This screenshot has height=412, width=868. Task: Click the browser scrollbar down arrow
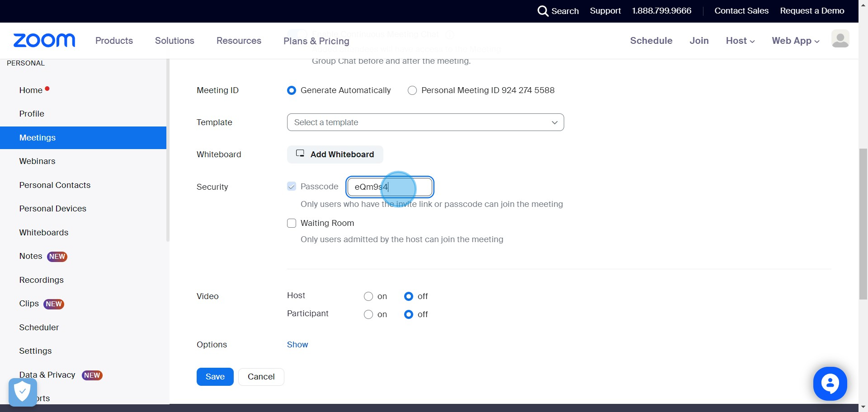tap(863, 408)
